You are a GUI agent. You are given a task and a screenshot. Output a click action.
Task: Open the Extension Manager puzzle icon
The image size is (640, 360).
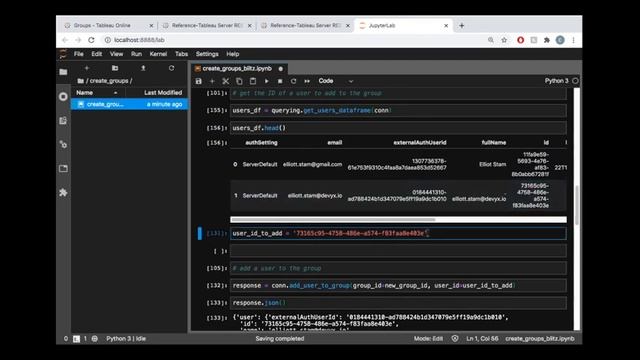point(63,192)
